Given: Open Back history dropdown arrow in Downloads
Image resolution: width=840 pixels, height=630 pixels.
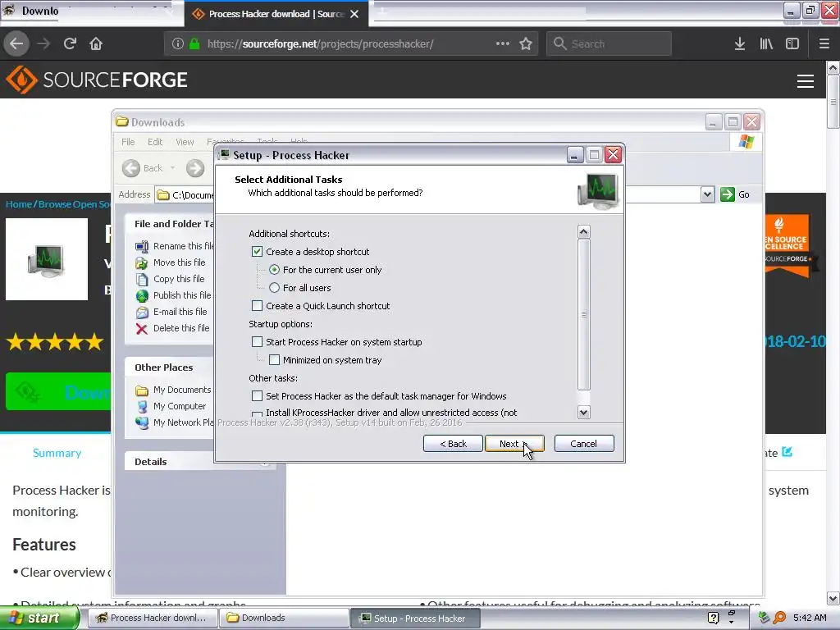Looking at the screenshot, I should coord(172,168).
